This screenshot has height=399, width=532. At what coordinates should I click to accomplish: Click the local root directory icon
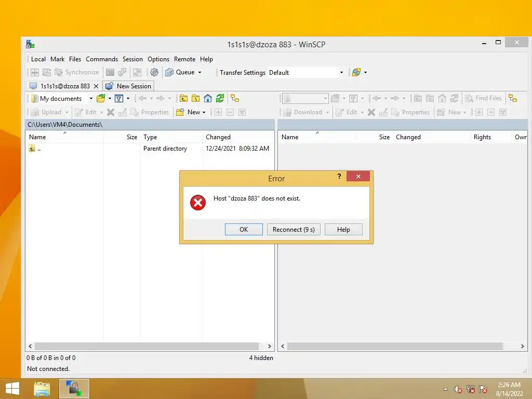[195, 98]
